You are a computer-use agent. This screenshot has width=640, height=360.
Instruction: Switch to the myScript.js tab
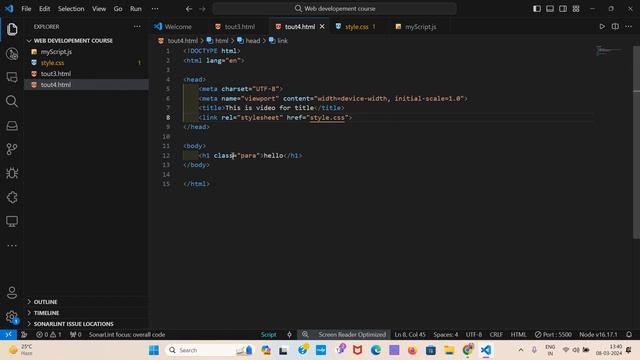[x=420, y=27]
